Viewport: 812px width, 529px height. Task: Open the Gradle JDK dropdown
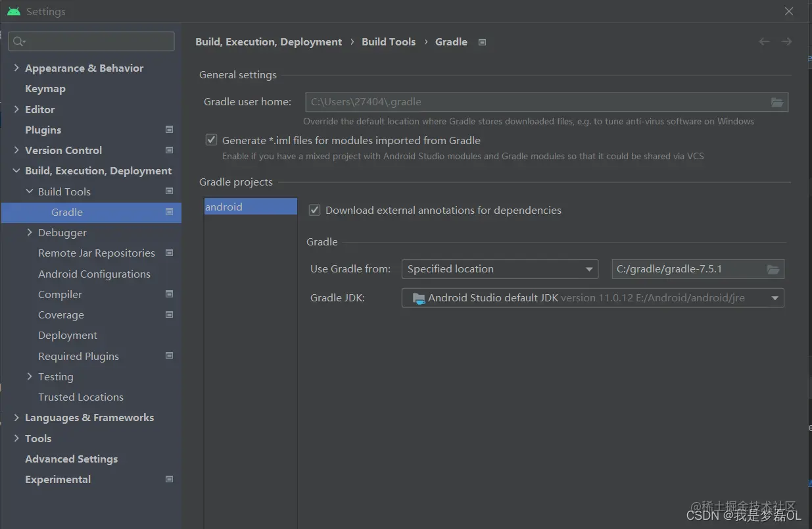pos(592,298)
